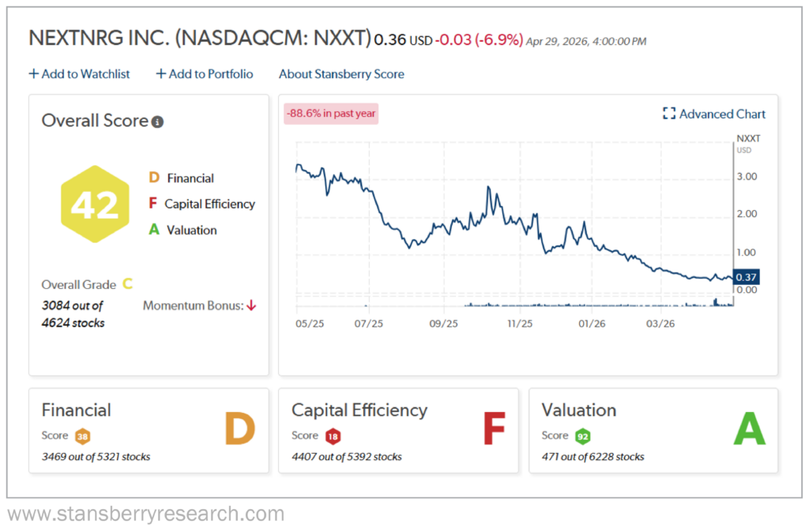Click the red 18 Capital Efficiency badge
The image size is (809, 532).
pyautogui.click(x=333, y=436)
